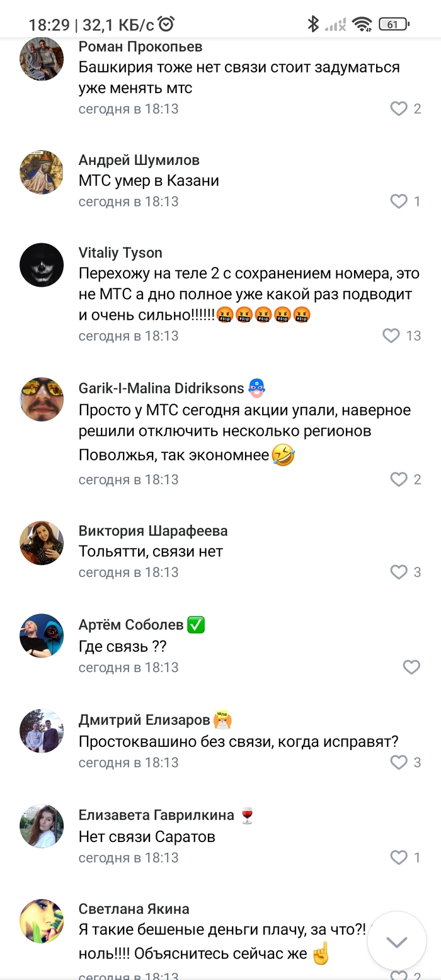The image size is (441, 980).
Task: Open Артём Соболев's profile name link
Action: point(131,625)
